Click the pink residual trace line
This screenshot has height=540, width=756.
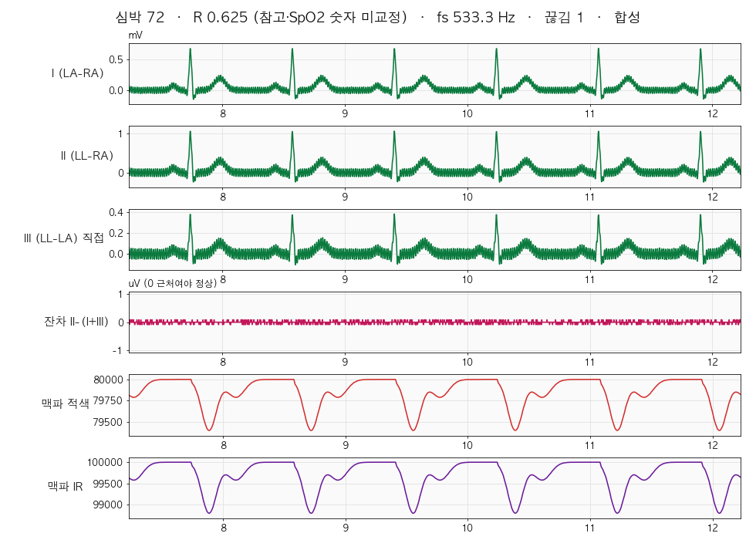point(434,322)
